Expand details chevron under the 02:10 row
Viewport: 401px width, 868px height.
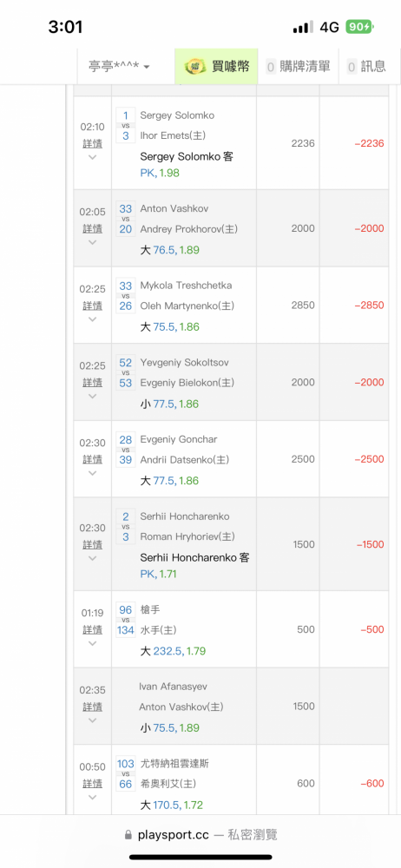point(93,157)
